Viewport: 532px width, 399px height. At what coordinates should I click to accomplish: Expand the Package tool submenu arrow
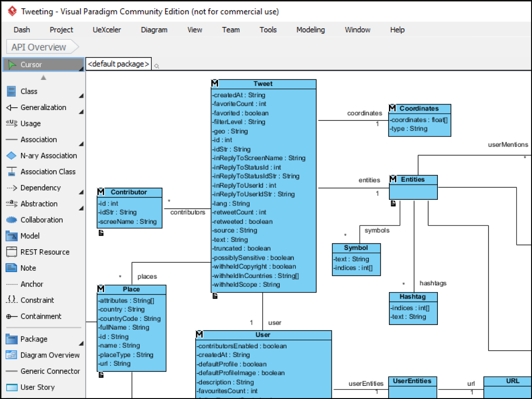tap(81, 343)
